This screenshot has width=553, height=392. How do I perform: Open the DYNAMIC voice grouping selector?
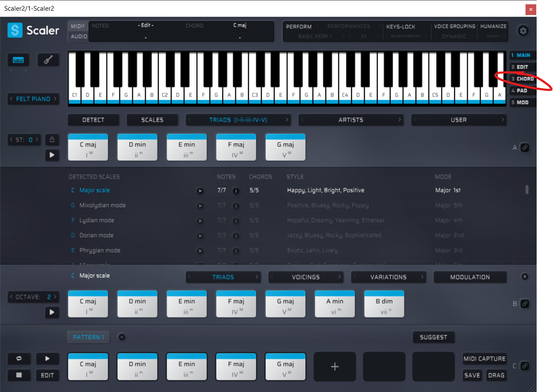tap(454, 36)
